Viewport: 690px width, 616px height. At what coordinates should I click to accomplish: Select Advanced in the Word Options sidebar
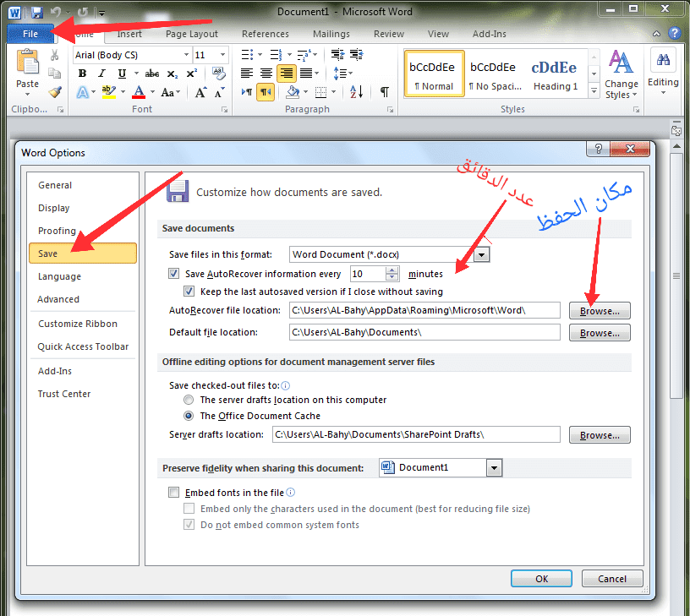coord(58,299)
